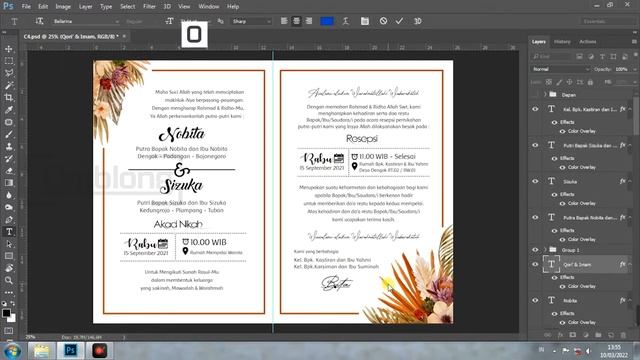Select the Pen tool
The height and width of the screenshot is (360, 640).
pyautogui.click(x=9, y=220)
